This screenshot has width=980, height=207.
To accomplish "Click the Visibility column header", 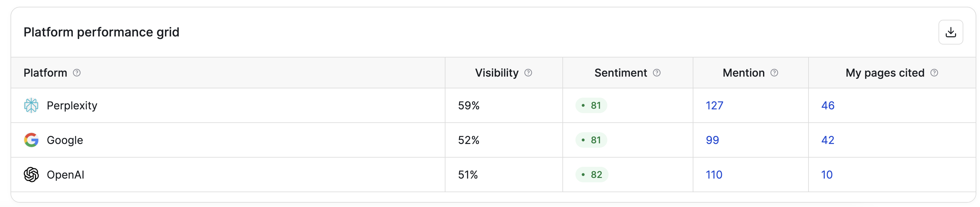I will coord(497,73).
